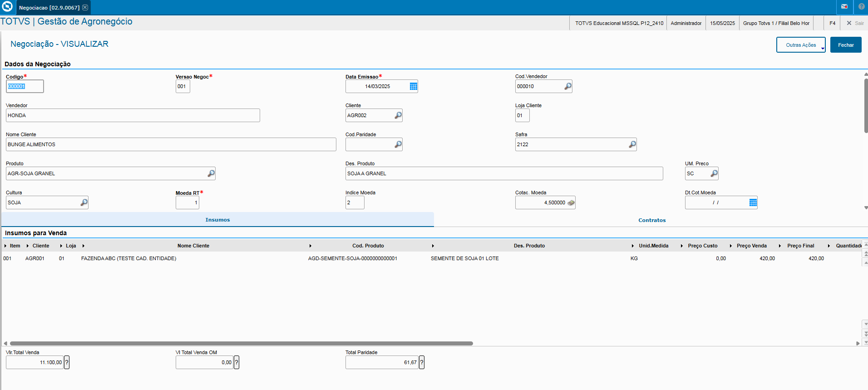This screenshot has height=390, width=868.
Task: Click the help button beside Vlr.Total Venda
Action: [67, 362]
